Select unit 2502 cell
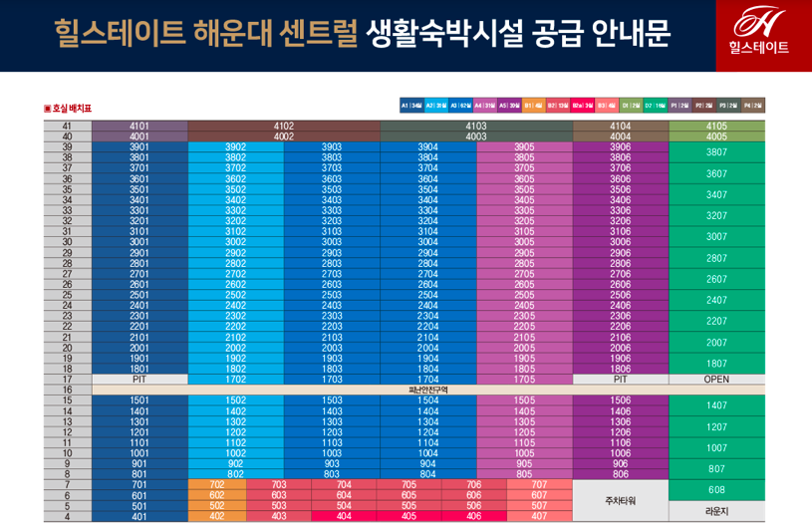The width and height of the screenshot is (812, 529). [235, 295]
